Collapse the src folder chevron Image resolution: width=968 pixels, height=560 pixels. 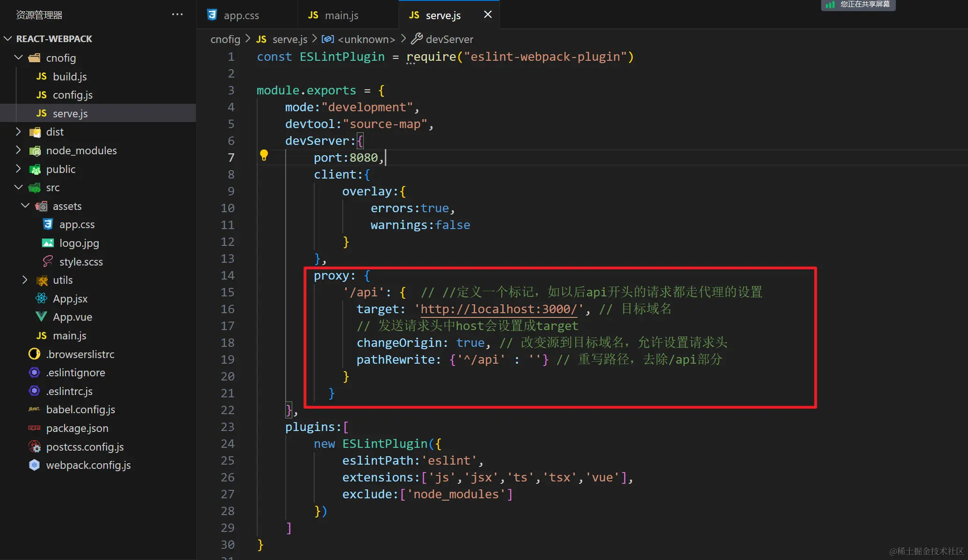(18, 187)
